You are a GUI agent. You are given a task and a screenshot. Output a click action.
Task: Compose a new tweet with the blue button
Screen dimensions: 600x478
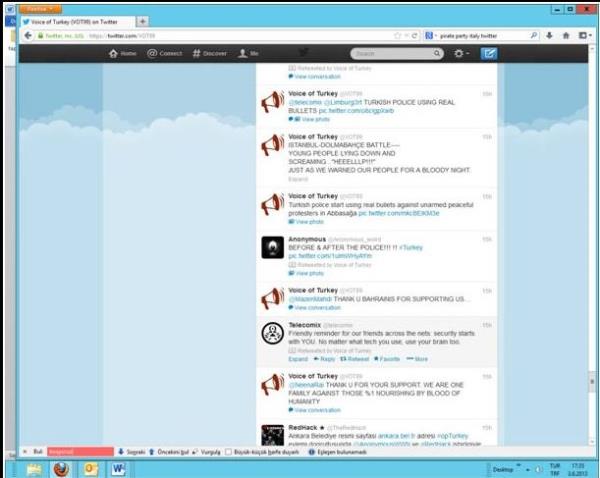pos(489,54)
